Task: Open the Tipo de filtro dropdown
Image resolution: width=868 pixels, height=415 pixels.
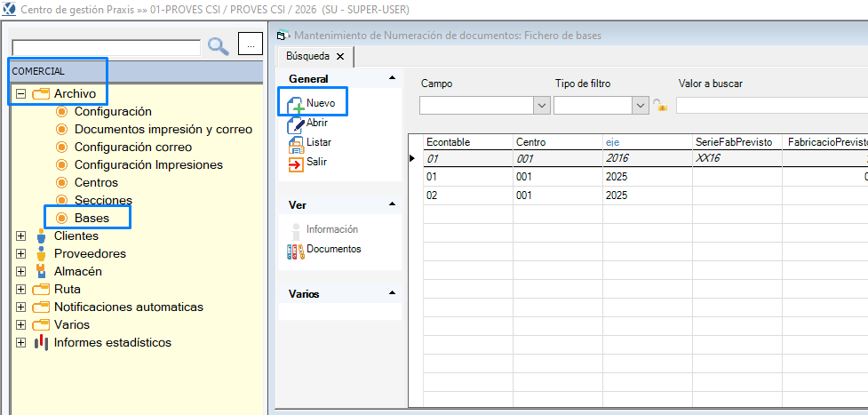Action: click(x=641, y=105)
